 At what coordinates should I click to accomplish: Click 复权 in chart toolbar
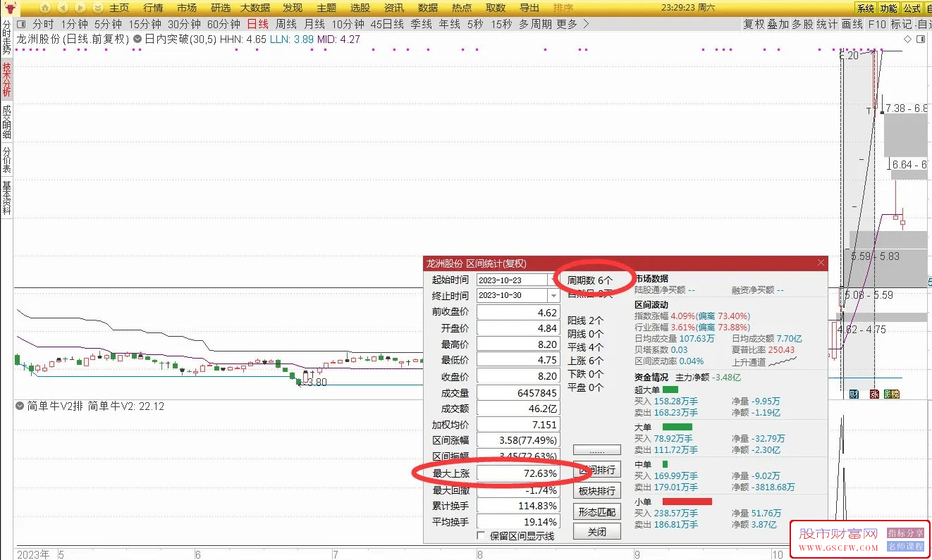pos(754,24)
